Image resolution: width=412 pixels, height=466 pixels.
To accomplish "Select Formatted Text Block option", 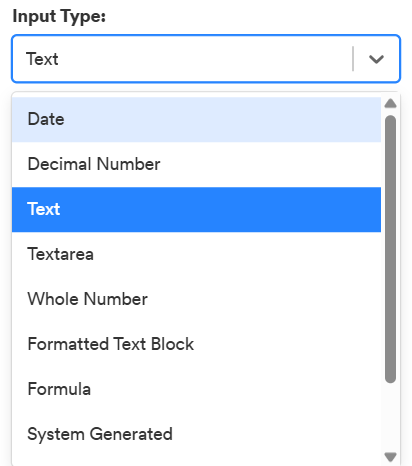I will [x=196, y=344].
